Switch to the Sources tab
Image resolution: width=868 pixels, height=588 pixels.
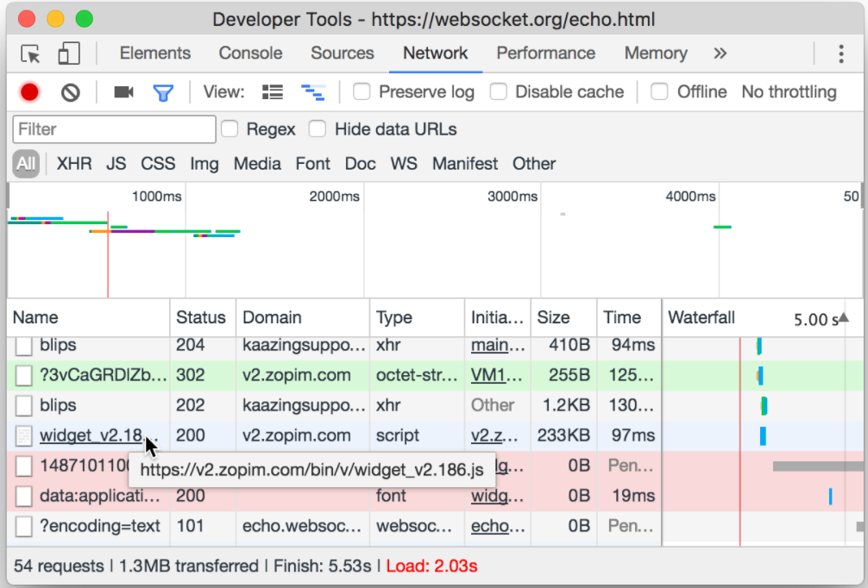(x=342, y=53)
